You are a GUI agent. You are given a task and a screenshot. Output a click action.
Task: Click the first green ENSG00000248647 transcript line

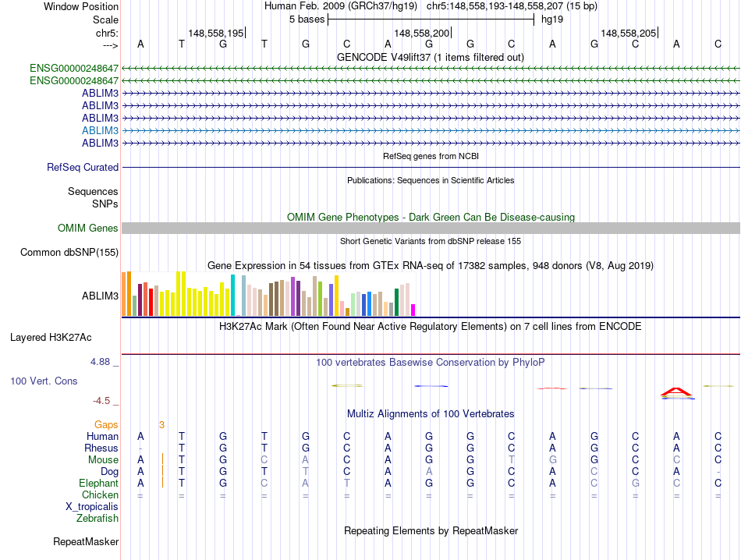tap(431, 68)
